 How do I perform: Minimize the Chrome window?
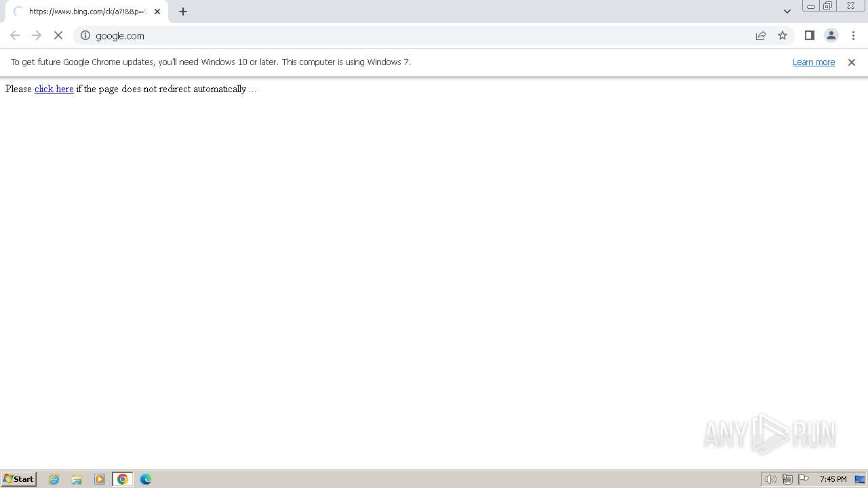click(x=811, y=6)
